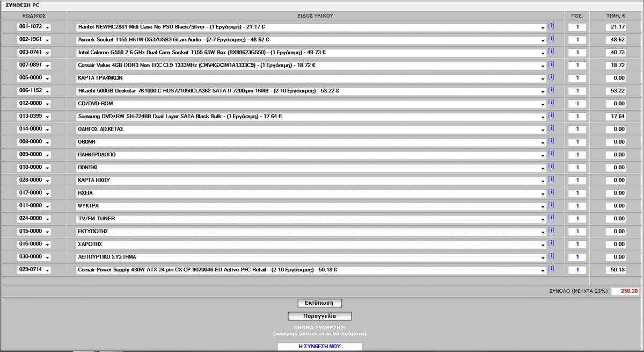Screen dimensions: 644x352
Task: Open info icon for Asrock H61M-DG3 motherboard row
Action: click(551, 39)
